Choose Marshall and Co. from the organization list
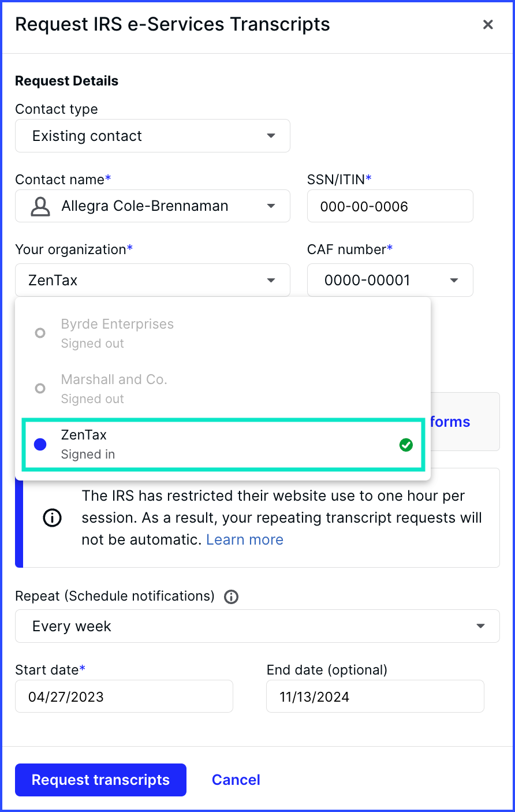515x812 pixels. point(223,389)
